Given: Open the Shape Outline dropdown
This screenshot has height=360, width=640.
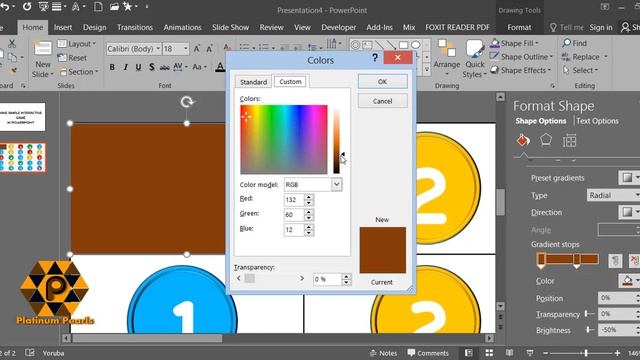Looking at the screenshot, I should 522,57.
